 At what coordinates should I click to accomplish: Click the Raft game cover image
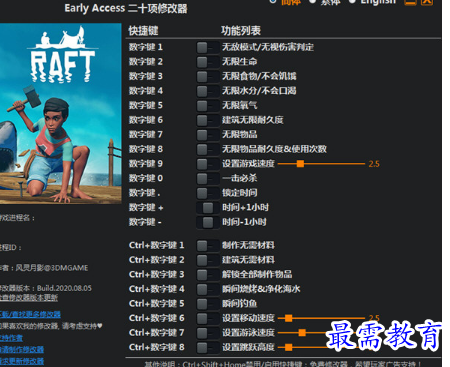60,113
